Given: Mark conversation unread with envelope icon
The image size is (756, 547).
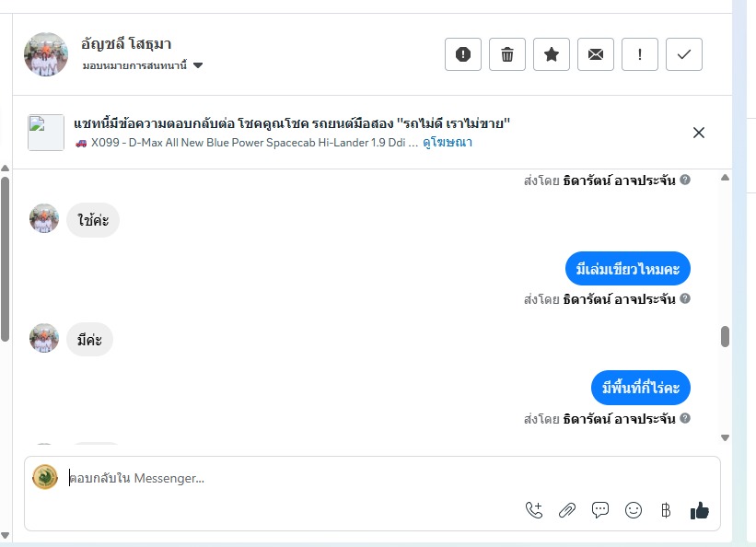Looking at the screenshot, I should click(595, 54).
